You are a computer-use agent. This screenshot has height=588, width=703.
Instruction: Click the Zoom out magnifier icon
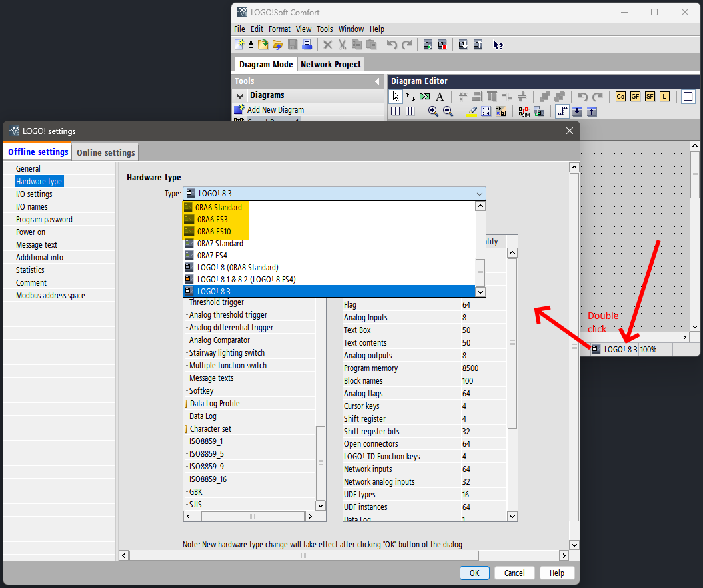[x=448, y=111]
